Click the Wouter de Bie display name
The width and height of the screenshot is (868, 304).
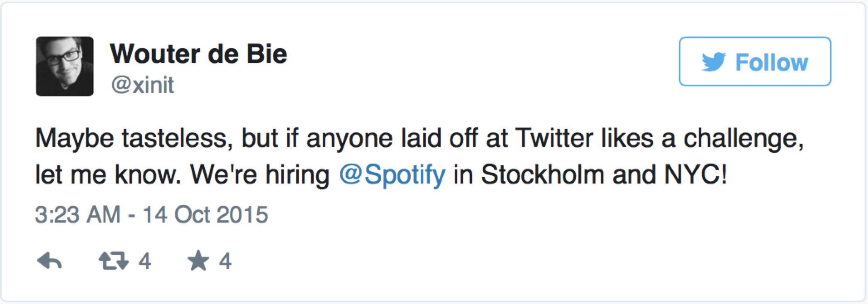click(198, 54)
